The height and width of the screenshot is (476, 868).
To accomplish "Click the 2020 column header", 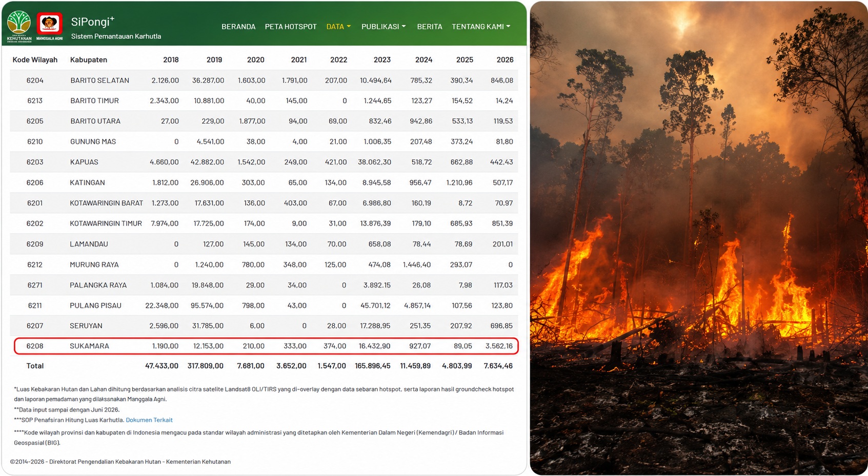I will pyautogui.click(x=256, y=60).
